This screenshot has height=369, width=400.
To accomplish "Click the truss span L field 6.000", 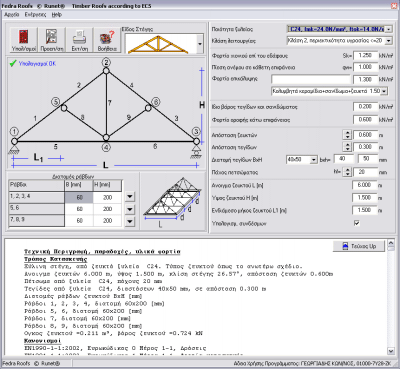I will click(x=365, y=185).
